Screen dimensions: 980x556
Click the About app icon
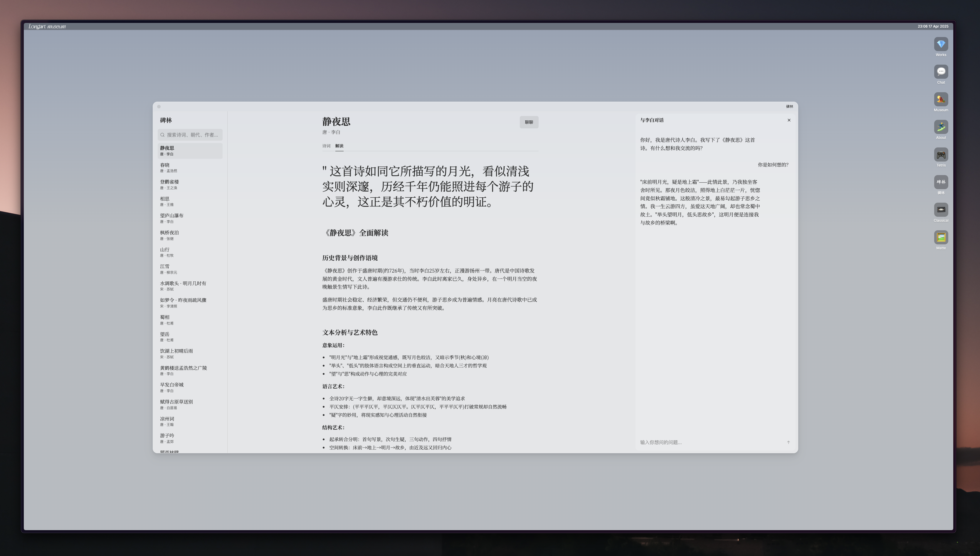coord(940,127)
